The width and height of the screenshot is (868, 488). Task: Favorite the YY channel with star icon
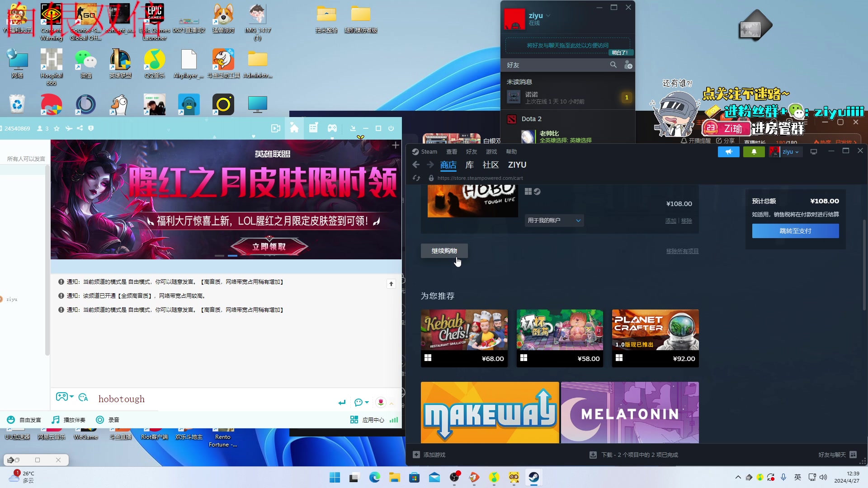57,128
